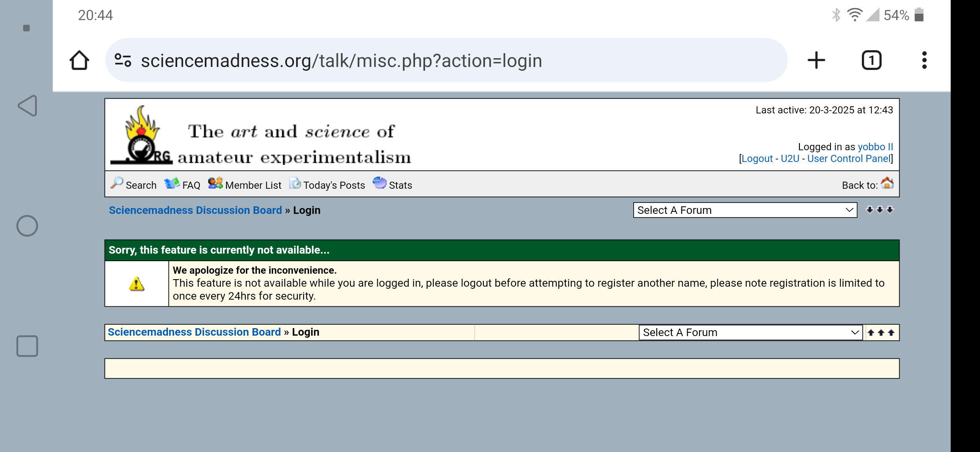
Task: Click the down arrows next to forum selector
Action: click(879, 210)
